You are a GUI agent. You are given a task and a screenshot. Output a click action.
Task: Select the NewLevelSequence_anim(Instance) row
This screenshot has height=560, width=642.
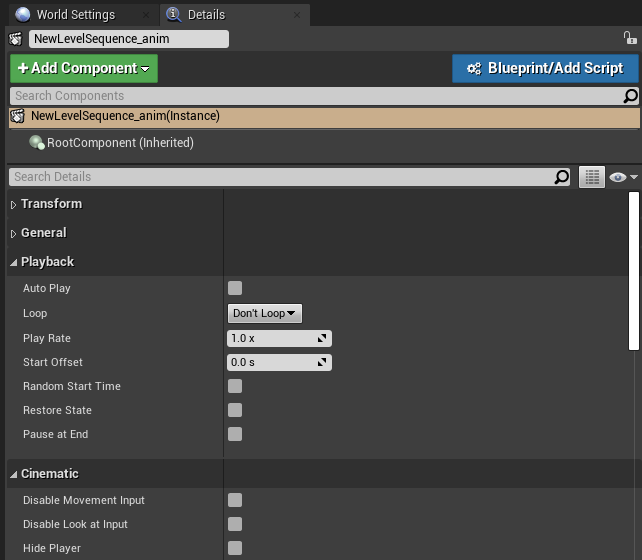(324, 117)
